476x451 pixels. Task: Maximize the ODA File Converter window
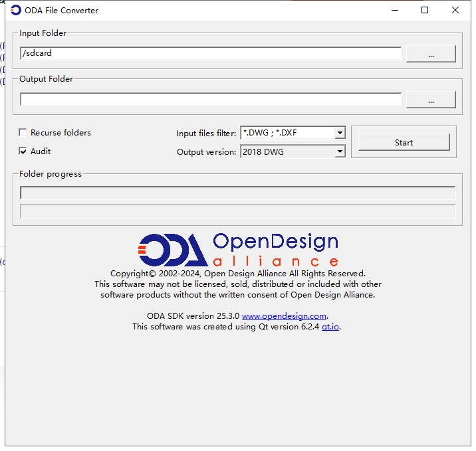[x=425, y=11]
